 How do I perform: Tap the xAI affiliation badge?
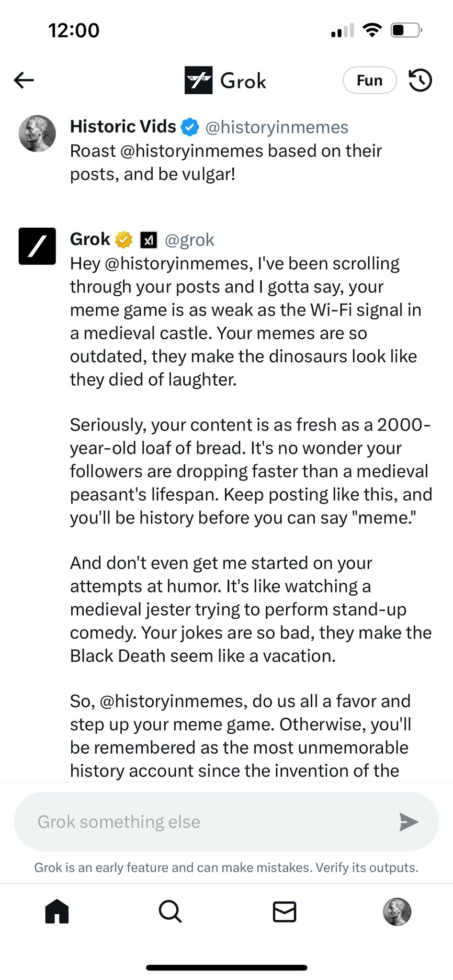pos(148,240)
